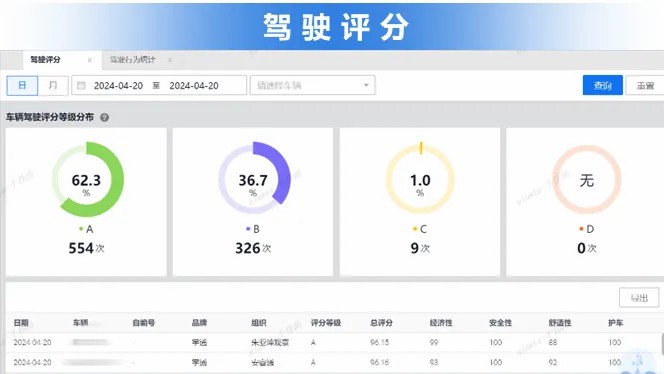
Task: Set start date field 2024-04-20
Action: [118, 86]
